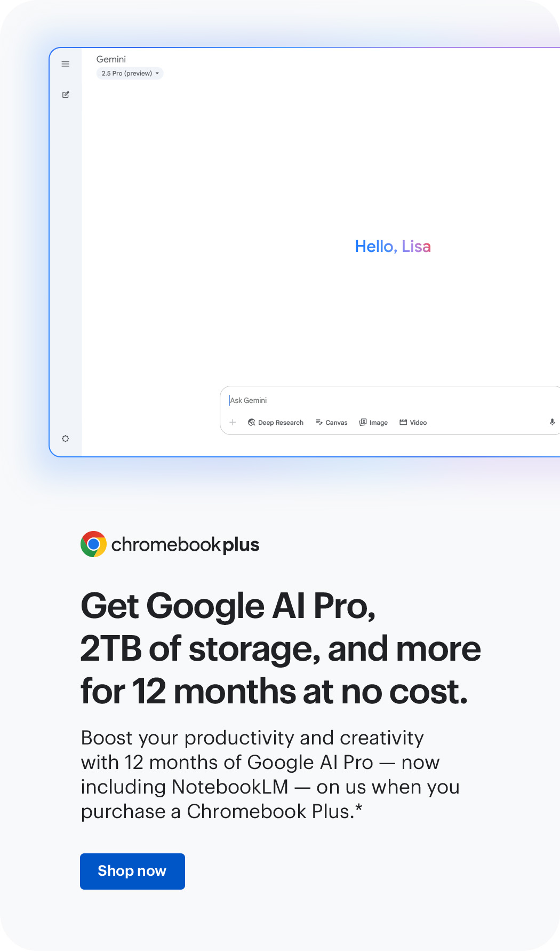
Task: Choose the Canvas tool
Action: click(332, 423)
